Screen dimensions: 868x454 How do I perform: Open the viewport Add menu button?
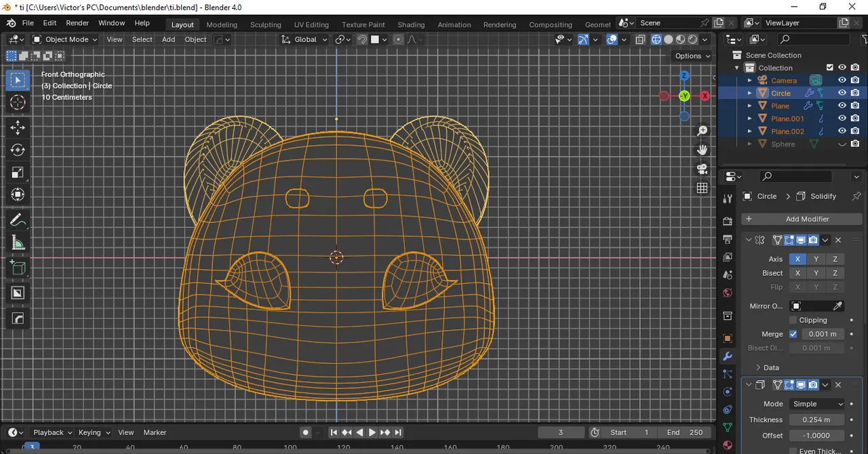pos(168,39)
